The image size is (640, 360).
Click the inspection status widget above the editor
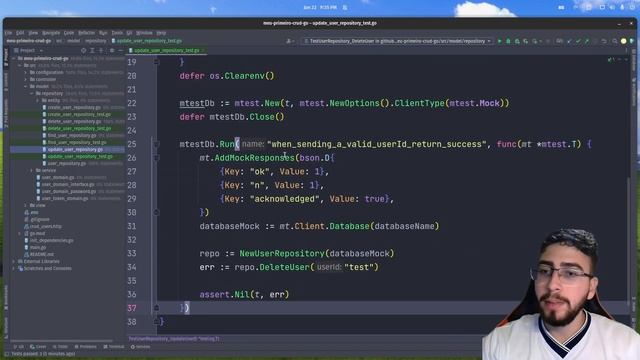point(611,60)
